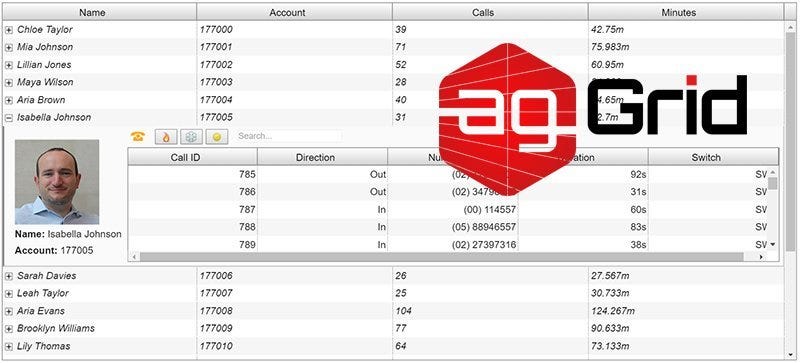The height and width of the screenshot is (363, 800).
Task: Expand the Aria Evans row
Action: click(x=9, y=311)
